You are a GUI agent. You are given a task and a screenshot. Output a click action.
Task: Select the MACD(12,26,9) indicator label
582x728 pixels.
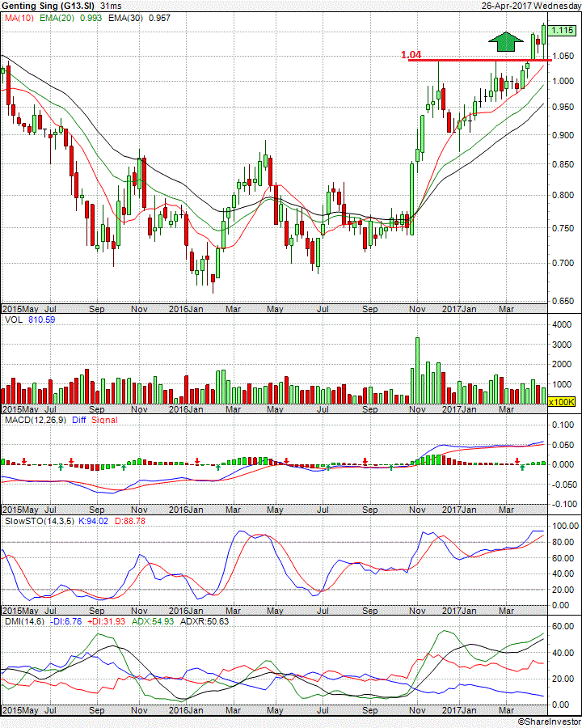(x=36, y=420)
